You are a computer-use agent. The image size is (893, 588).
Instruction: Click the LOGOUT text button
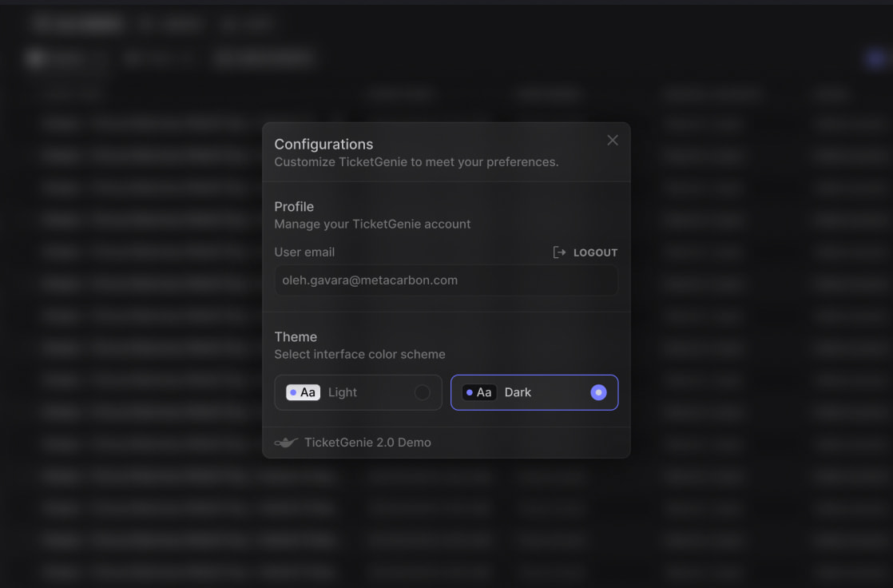point(595,253)
